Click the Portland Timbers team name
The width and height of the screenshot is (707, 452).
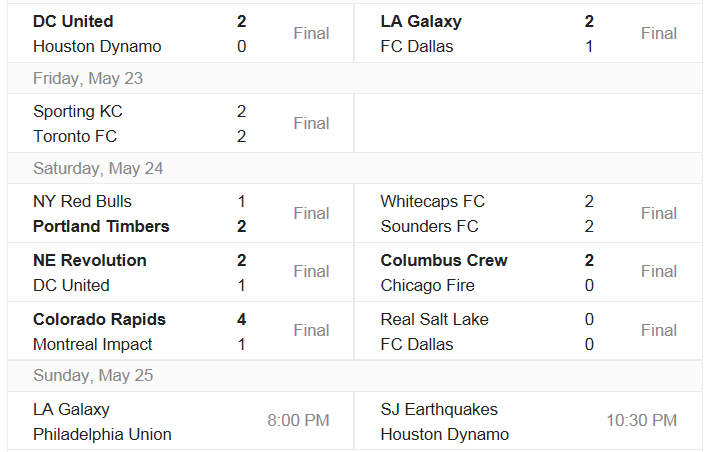click(x=101, y=226)
